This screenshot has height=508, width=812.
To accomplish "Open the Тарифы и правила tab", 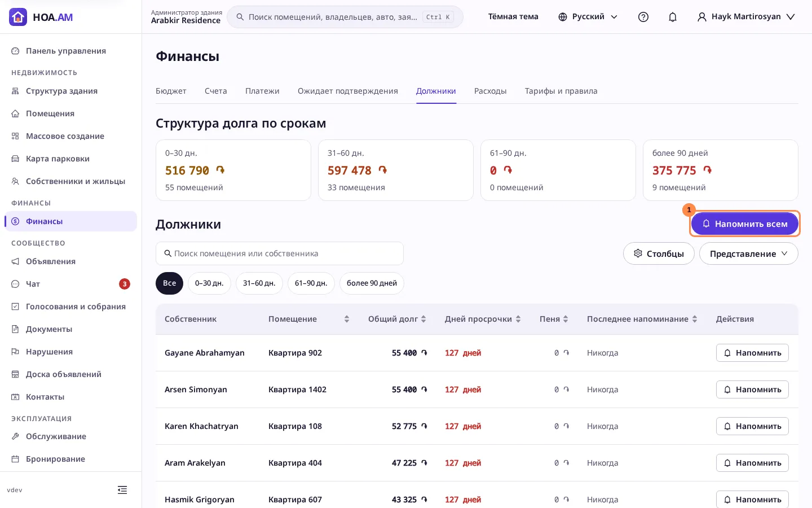I will [561, 91].
